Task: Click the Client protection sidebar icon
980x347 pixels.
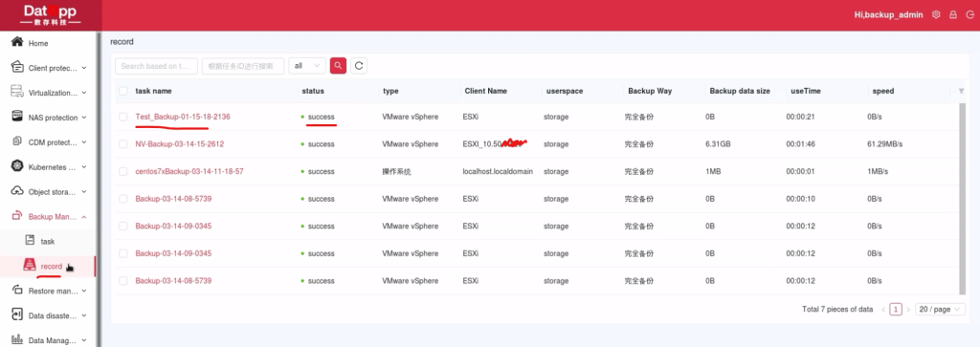Action: pos(17,68)
